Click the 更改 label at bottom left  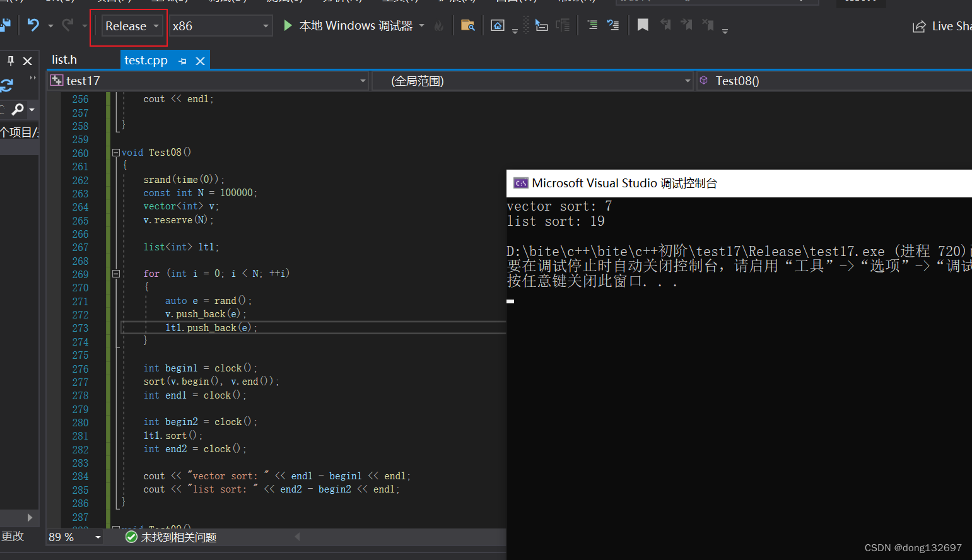pyautogui.click(x=13, y=536)
